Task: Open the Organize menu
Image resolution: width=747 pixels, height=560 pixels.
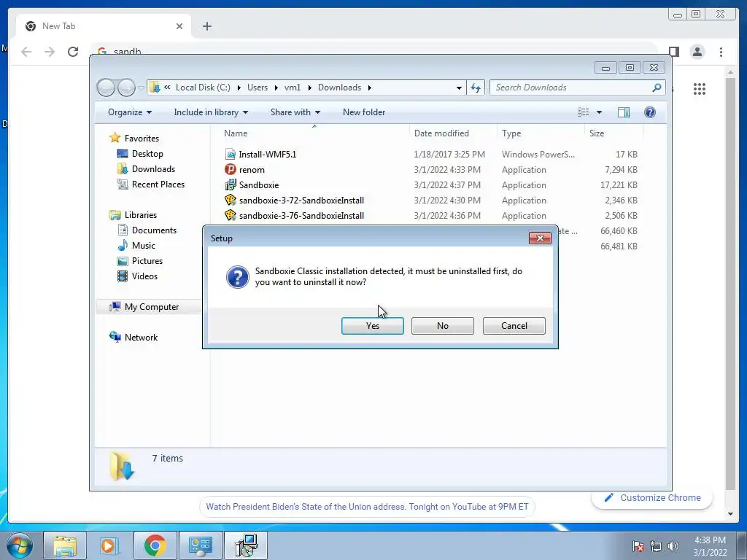Action: [x=130, y=112]
